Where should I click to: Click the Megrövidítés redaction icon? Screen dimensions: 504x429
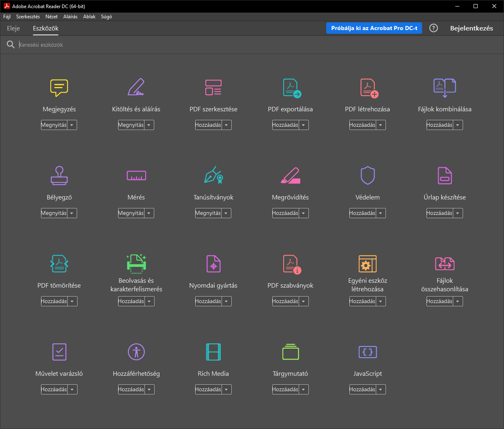(291, 175)
